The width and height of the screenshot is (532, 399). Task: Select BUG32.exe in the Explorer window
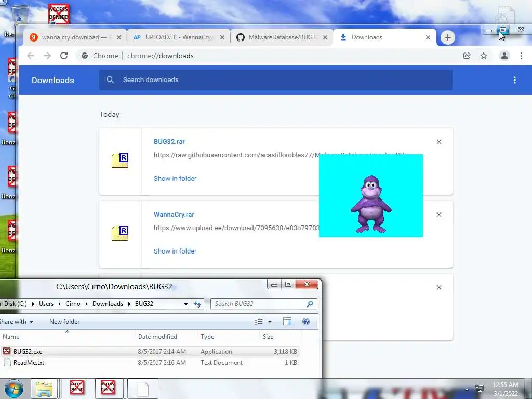click(x=28, y=352)
